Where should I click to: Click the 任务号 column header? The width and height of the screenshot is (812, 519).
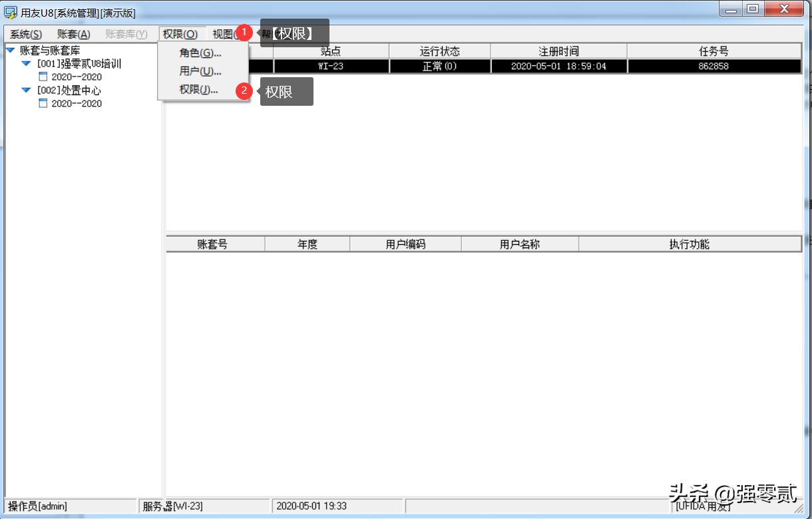coord(713,51)
